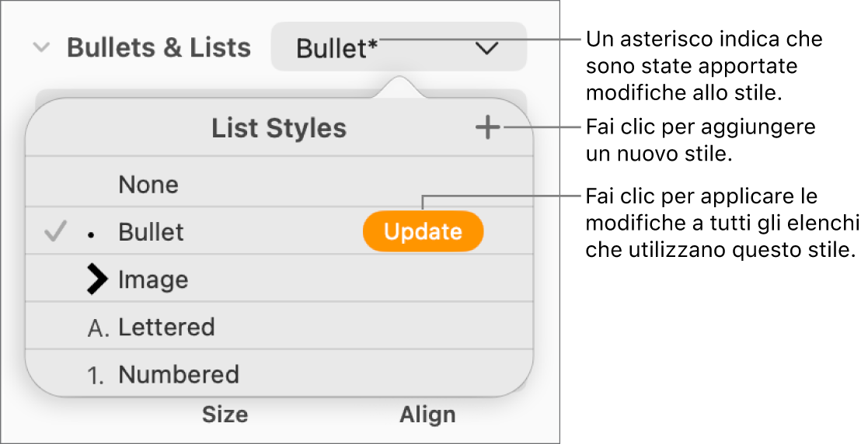Image resolution: width=868 pixels, height=444 pixels.
Task: Collapse the Bullets & Lists section chevron
Action: click(x=42, y=48)
